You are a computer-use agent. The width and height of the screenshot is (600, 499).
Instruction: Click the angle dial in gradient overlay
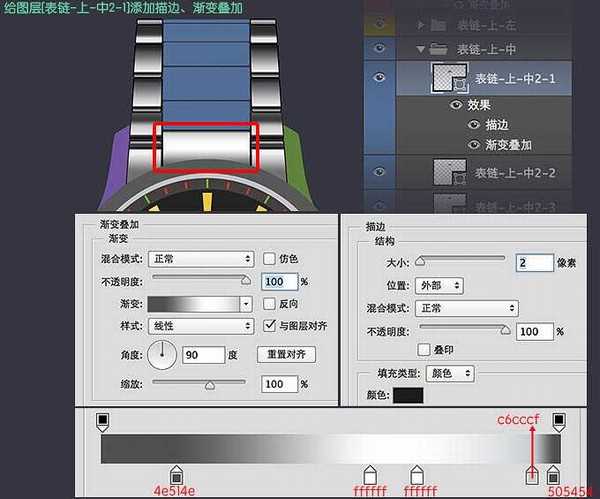(163, 354)
